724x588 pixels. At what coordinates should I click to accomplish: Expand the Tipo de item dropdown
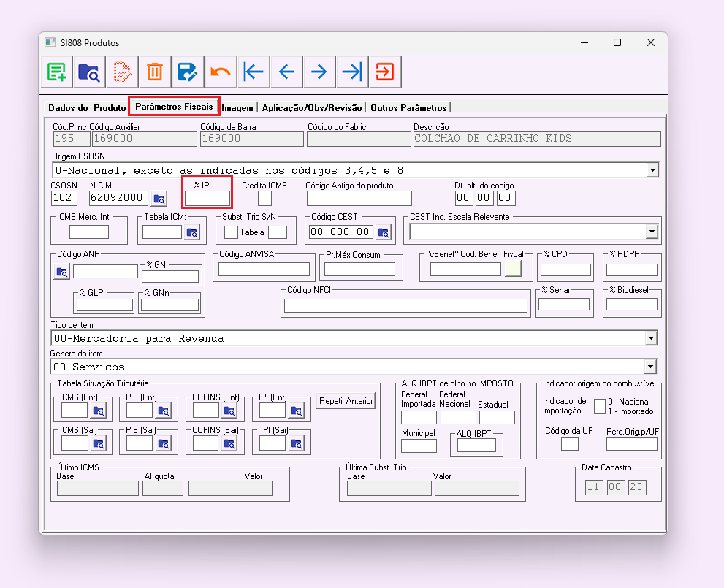(651, 338)
